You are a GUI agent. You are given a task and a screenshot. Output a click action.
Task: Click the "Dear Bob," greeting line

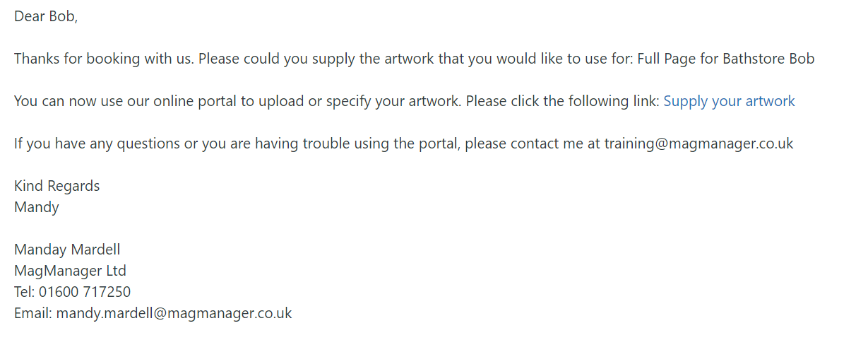pos(46,16)
